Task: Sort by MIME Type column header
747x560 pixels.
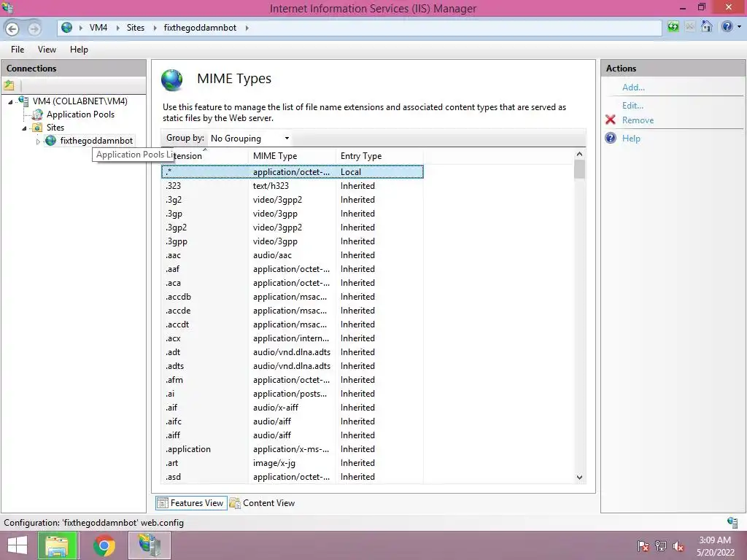Action: [x=292, y=156]
